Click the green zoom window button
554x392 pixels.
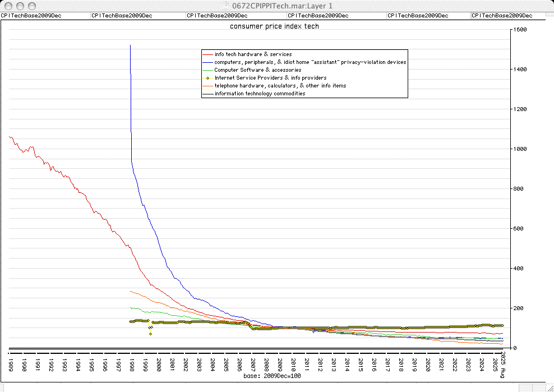[31, 6]
